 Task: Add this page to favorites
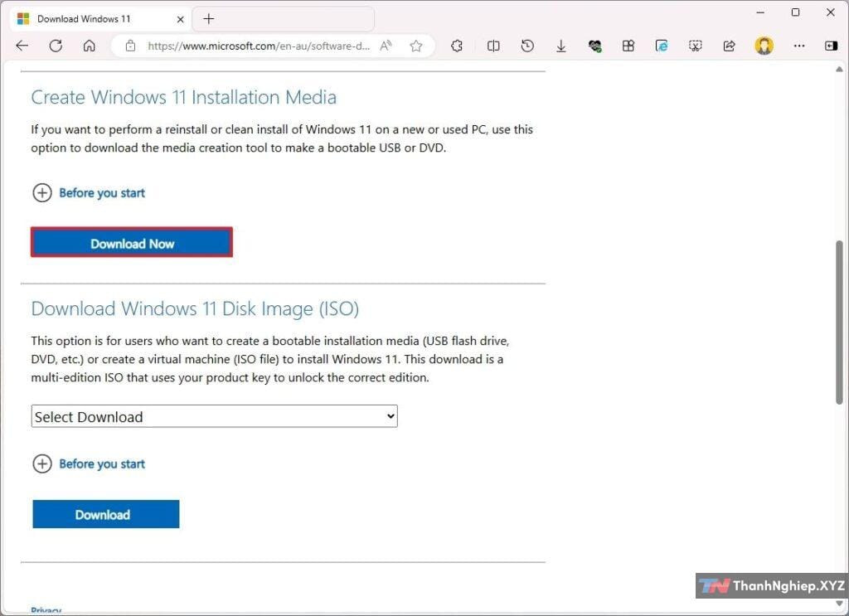click(416, 46)
